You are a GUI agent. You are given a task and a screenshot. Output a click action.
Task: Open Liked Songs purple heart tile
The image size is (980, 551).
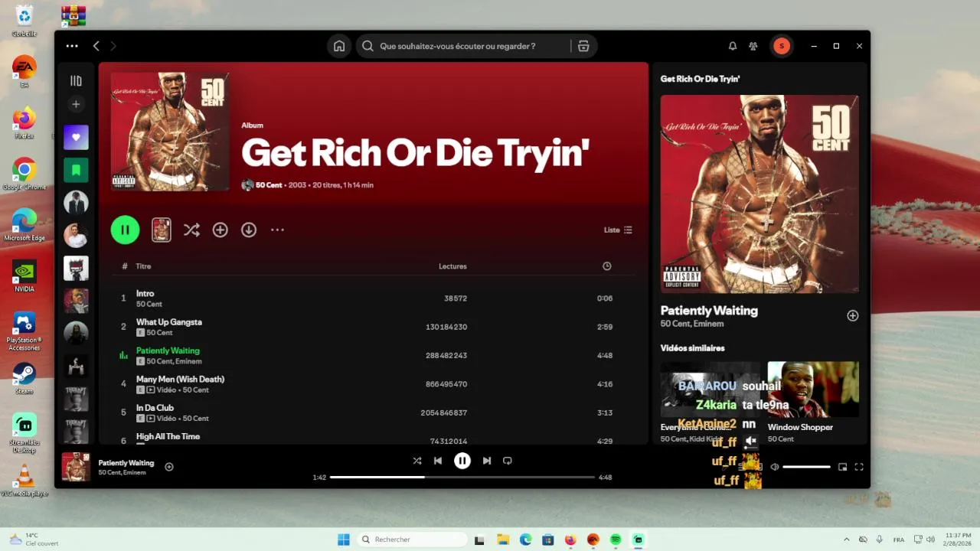(76, 137)
